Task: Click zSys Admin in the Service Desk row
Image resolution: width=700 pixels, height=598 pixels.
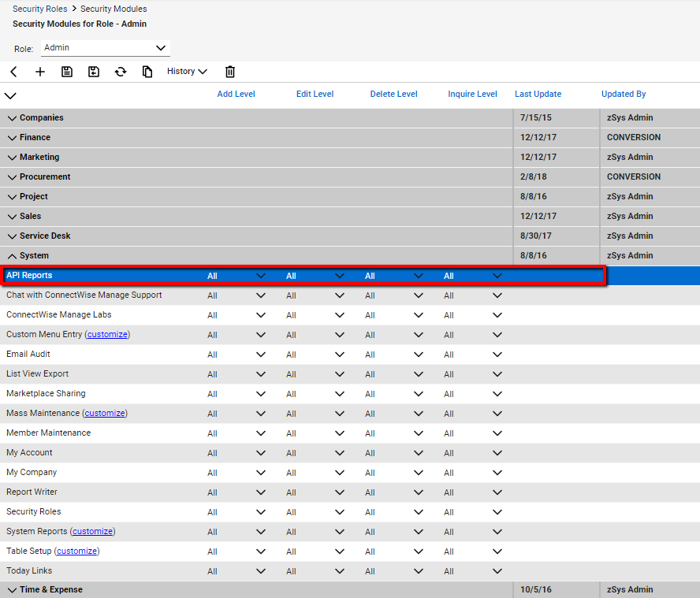Action: coord(630,236)
